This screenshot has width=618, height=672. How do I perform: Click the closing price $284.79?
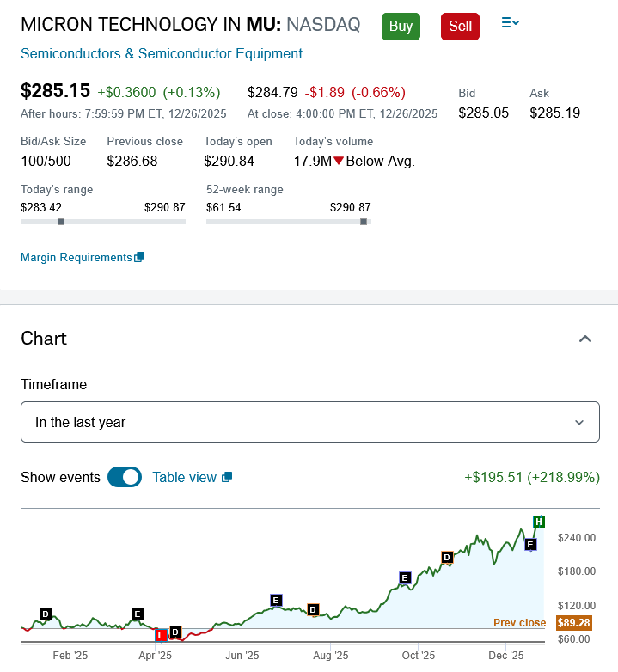[x=272, y=92]
